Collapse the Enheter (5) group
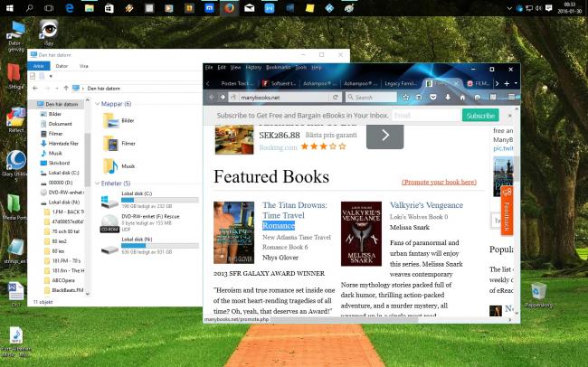This screenshot has width=588, height=367. pos(97,183)
